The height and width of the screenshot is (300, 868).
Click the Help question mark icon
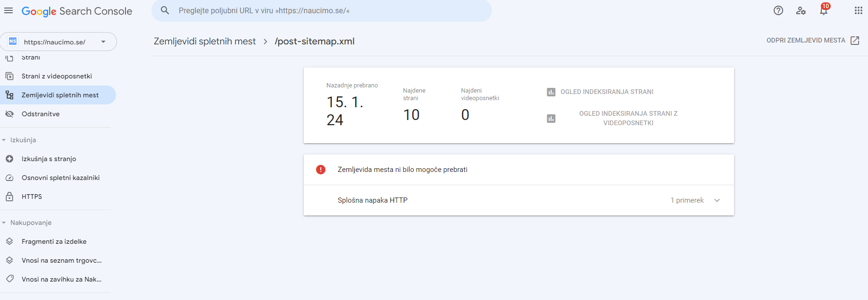coord(778,10)
